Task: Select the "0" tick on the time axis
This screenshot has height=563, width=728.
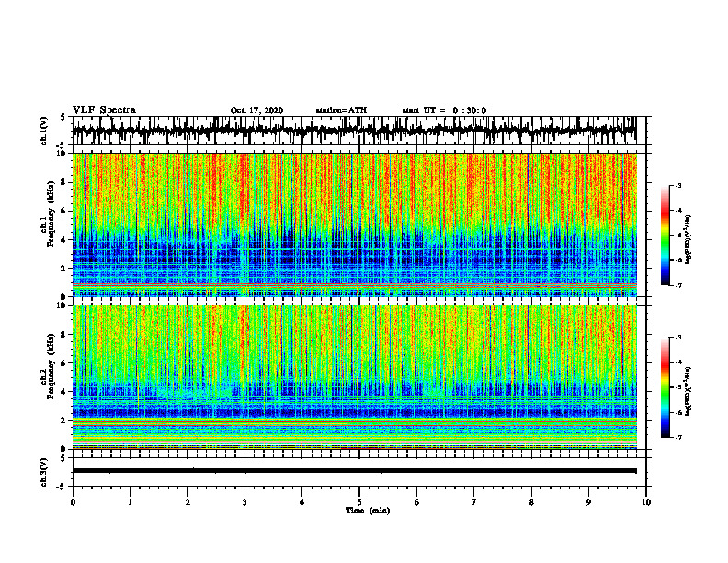Action: point(73,502)
